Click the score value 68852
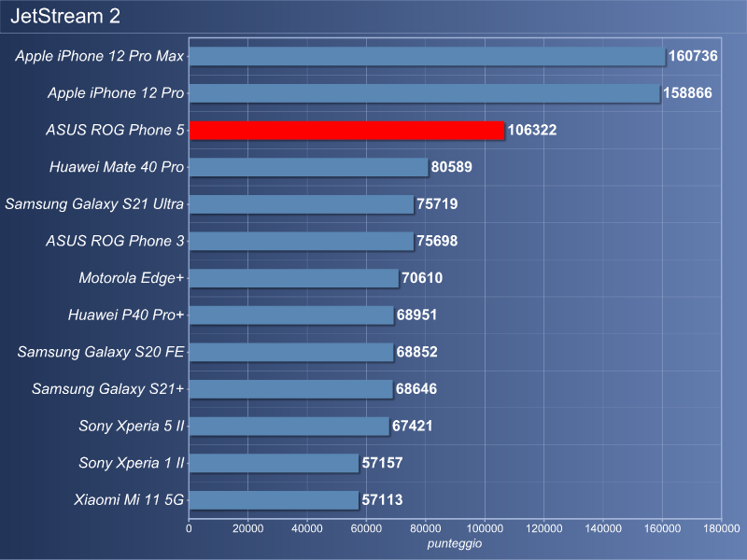Screen dimensions: 747x560 [416, 352]
